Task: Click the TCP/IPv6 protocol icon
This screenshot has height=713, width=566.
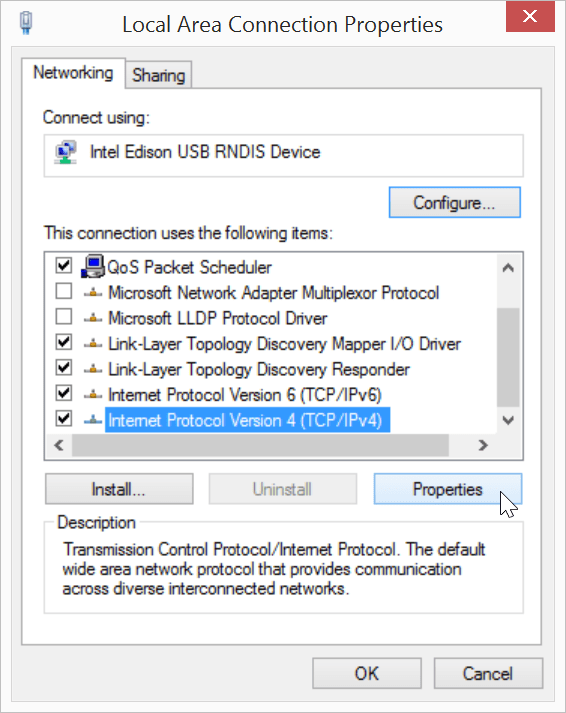Action: pyautogui.click(x=93, y=395)
